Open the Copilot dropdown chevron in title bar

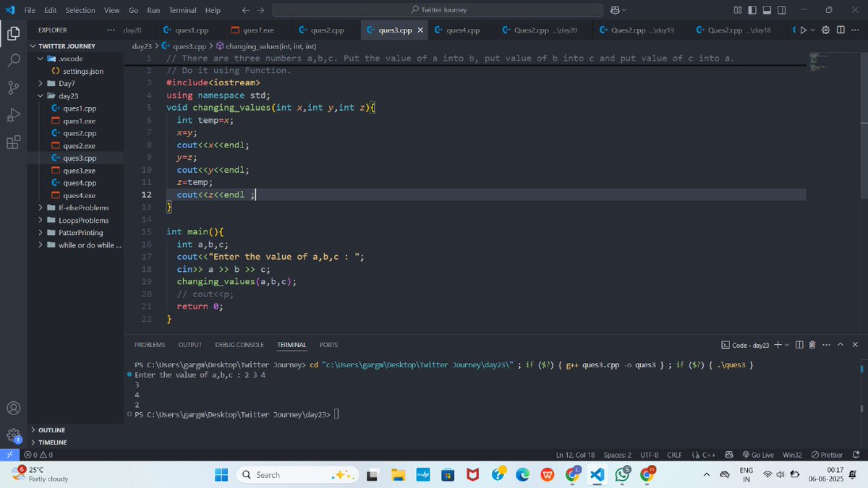pos(624,10)
